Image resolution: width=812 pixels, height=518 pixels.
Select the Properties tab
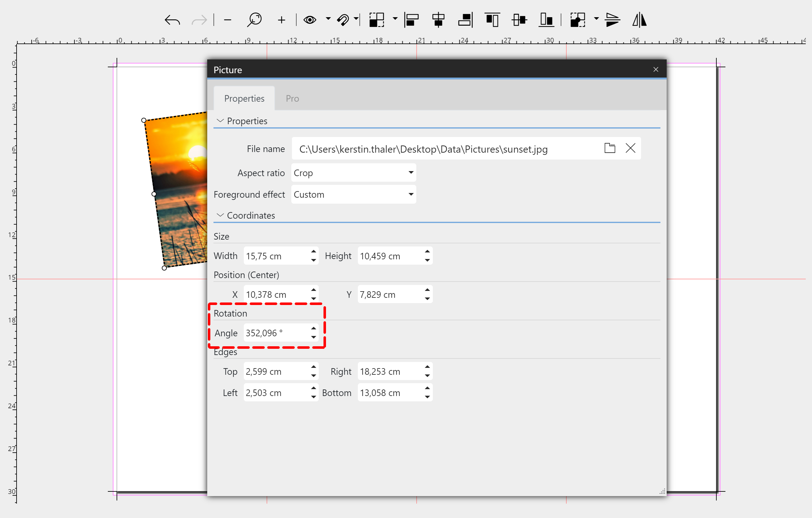(x=244, y=98)
